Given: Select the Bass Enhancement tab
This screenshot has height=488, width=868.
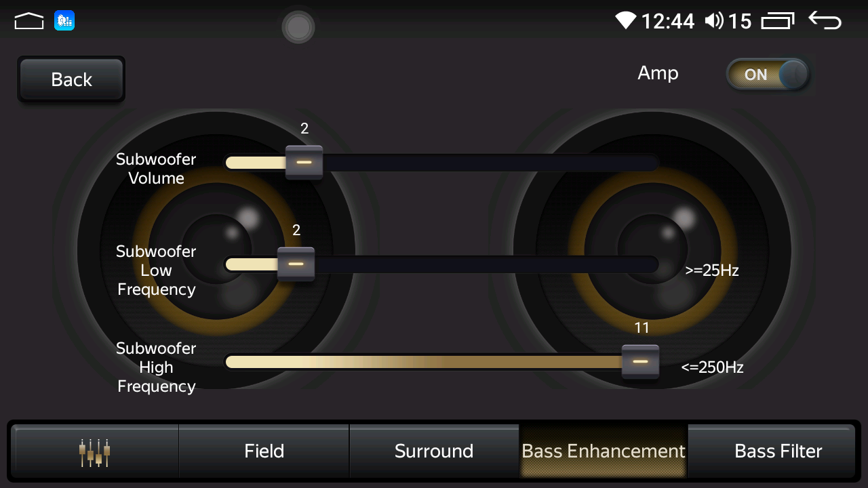Looking at the screenshot, I should click(604, 451).
